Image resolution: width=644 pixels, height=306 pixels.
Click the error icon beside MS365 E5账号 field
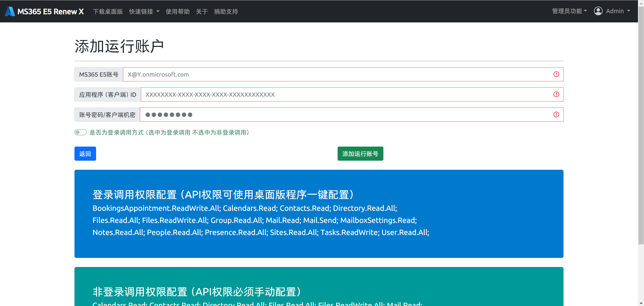point(556,74)
